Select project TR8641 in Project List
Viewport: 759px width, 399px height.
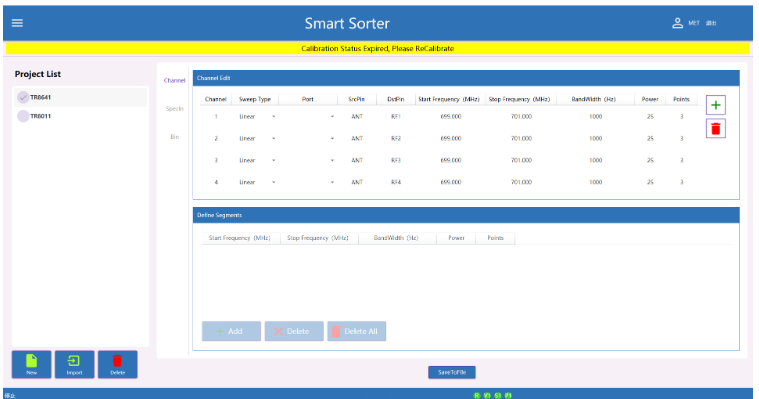(81, 97)
